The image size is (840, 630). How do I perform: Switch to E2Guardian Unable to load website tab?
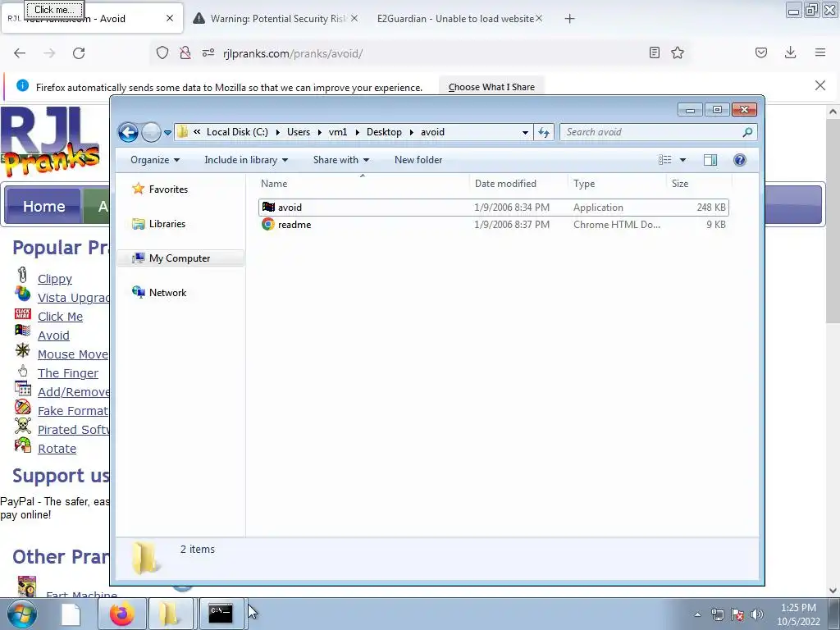459,19
